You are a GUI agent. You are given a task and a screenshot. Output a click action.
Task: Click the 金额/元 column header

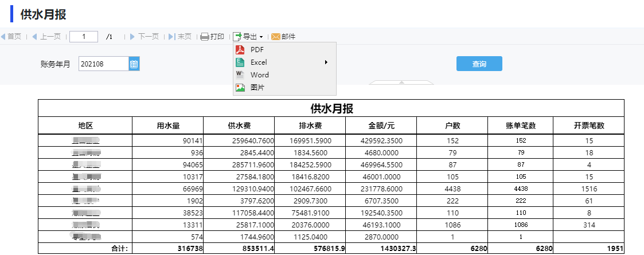click(x=381, y=125)
